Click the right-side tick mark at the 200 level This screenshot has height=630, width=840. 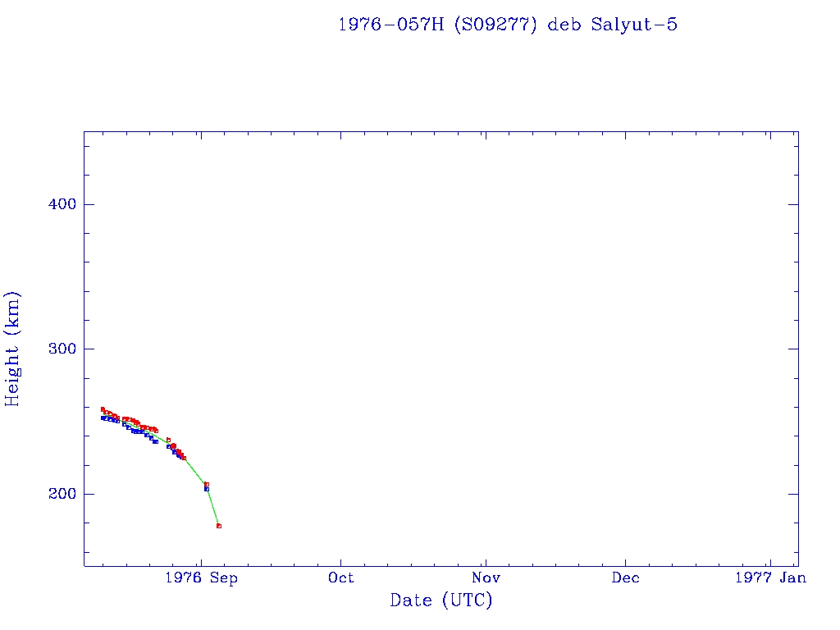pyautogui.click(x=793, y=494)
